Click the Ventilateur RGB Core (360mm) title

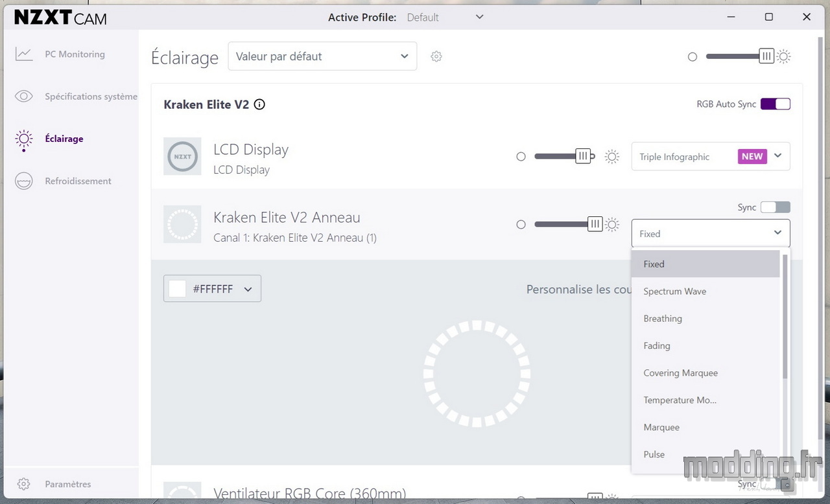(310, 494)
